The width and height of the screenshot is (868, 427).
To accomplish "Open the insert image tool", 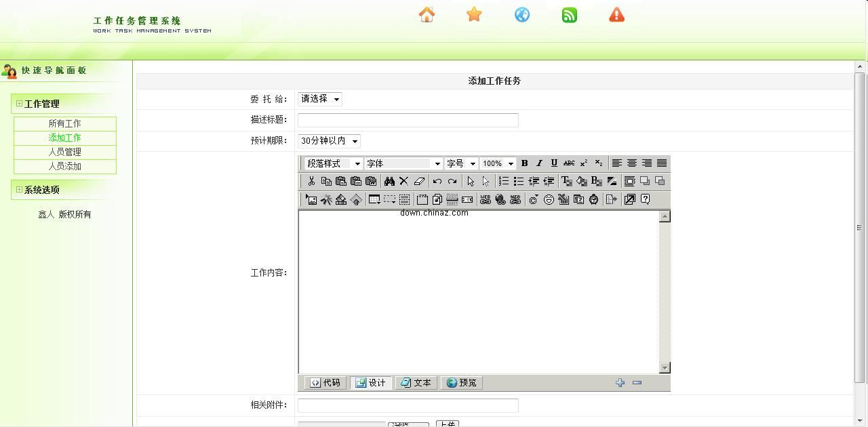I will pyautogui.click(x=311, y=199).
